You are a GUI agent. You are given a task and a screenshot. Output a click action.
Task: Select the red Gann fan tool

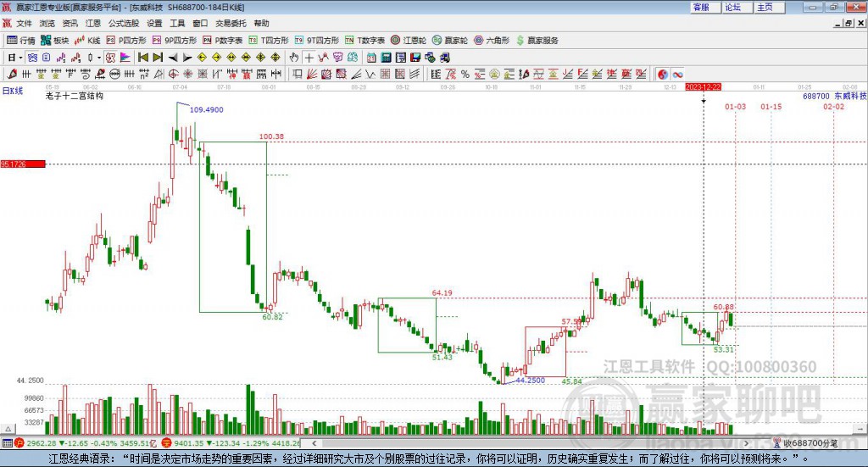pyautogui.click(x=312, y=74)
